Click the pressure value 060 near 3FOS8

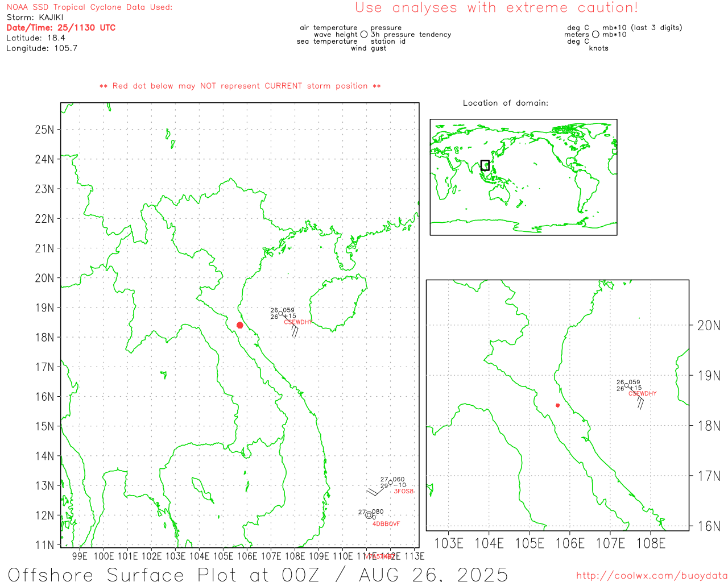tap(399, 480)
